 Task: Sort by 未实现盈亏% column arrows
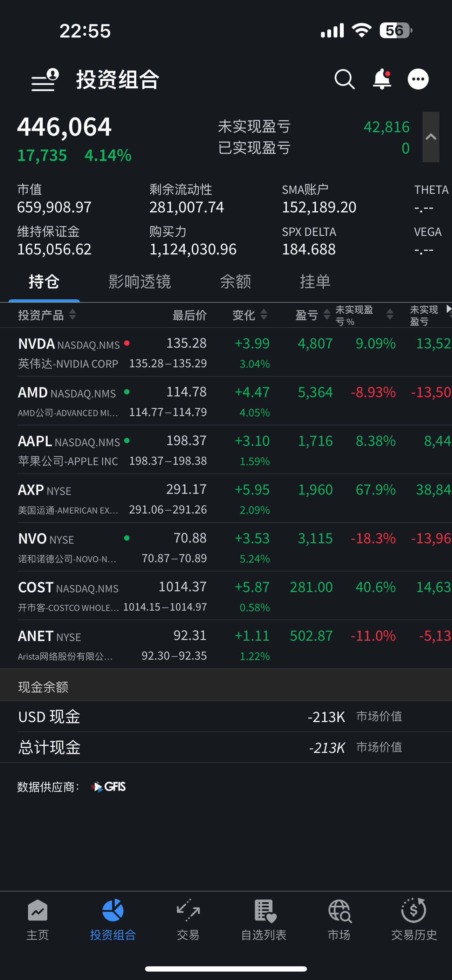[x=390, y=315]
